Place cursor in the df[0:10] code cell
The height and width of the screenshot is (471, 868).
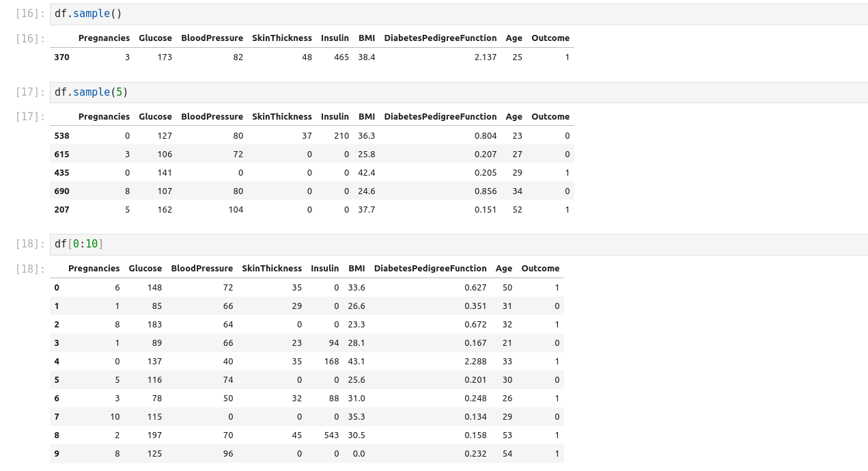pyautogui.click(x=410, y=244)
